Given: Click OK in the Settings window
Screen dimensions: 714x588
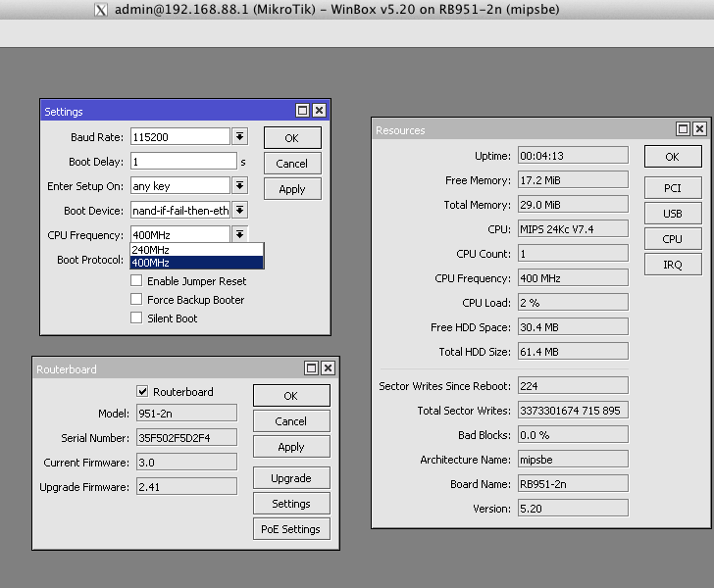Looking at the screenshot, I should pos(292,138).
